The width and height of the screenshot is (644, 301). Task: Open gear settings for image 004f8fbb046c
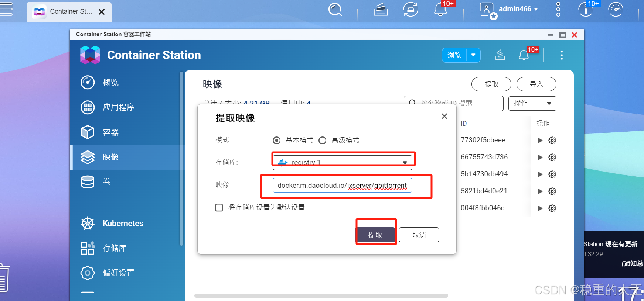coord(552,208)
